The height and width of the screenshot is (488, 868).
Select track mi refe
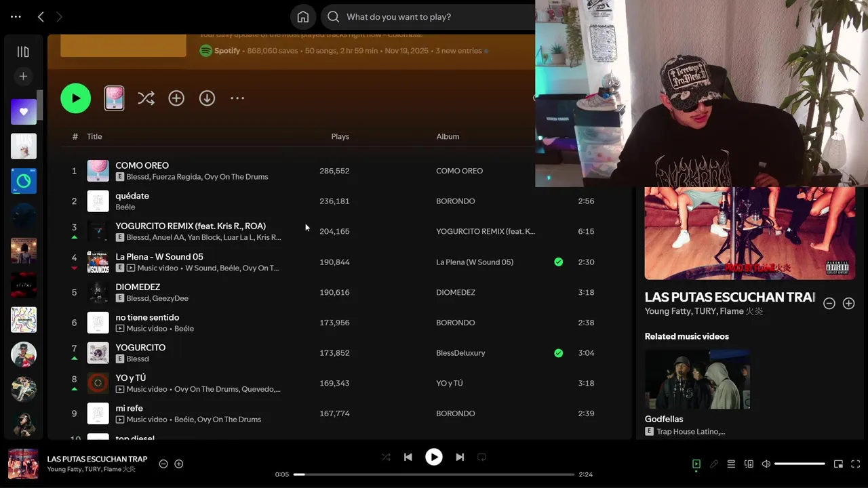click(x=129, y=408)
